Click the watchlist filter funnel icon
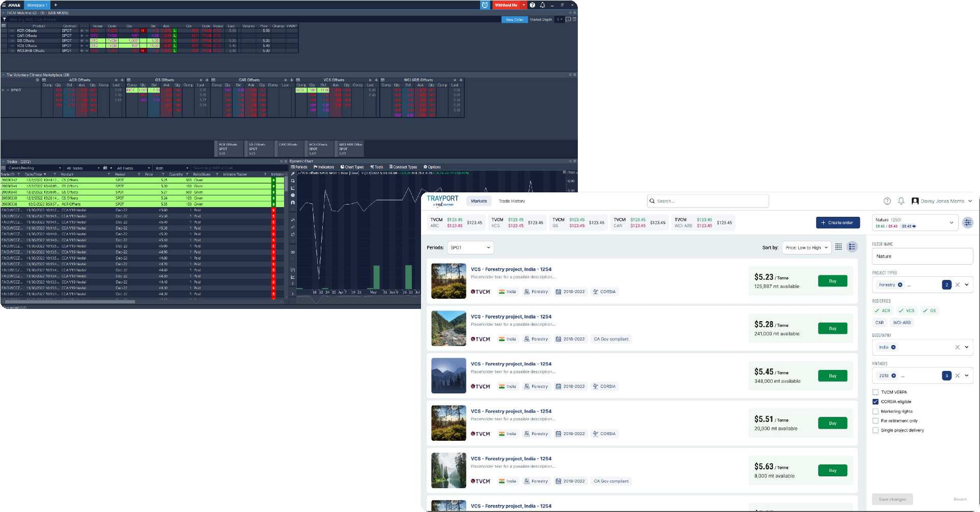 click(x=4, y=19)
